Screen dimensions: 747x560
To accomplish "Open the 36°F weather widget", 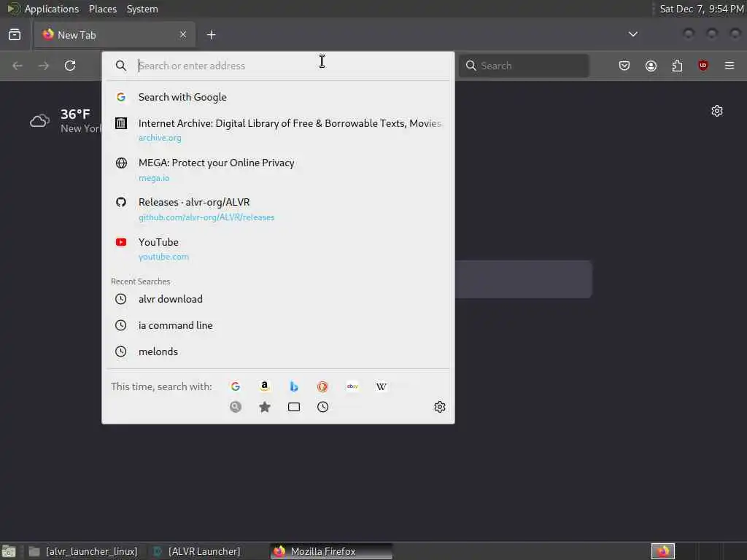I will [x=66, y=120].
